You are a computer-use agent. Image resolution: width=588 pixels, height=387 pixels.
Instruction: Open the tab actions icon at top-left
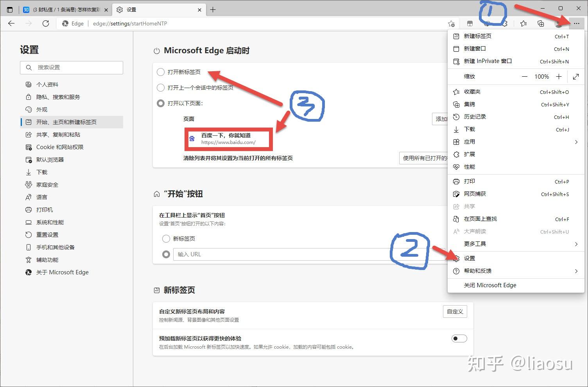tap(10, 10)
